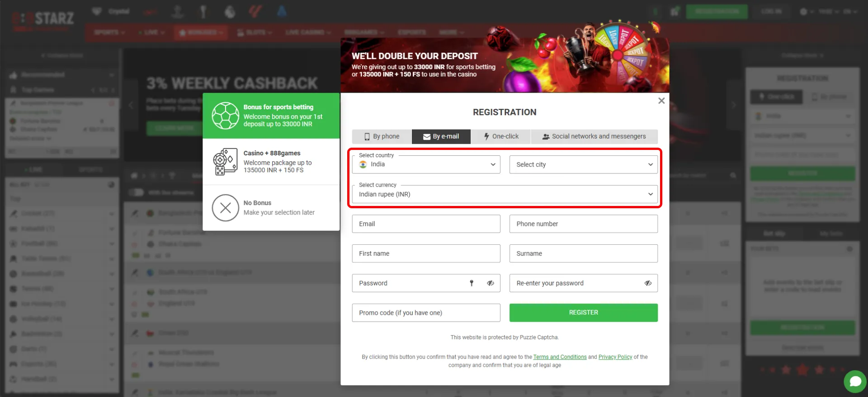This screenshot has height=397, width=868.
Task: Select the No Bonus option
Action: pyautogui.click(x=271, y=208)
